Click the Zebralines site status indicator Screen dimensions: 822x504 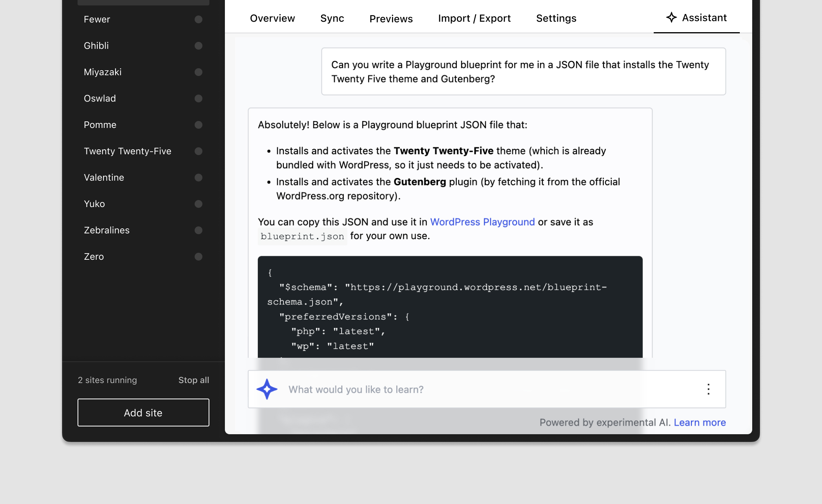click(x=199, y=230)
